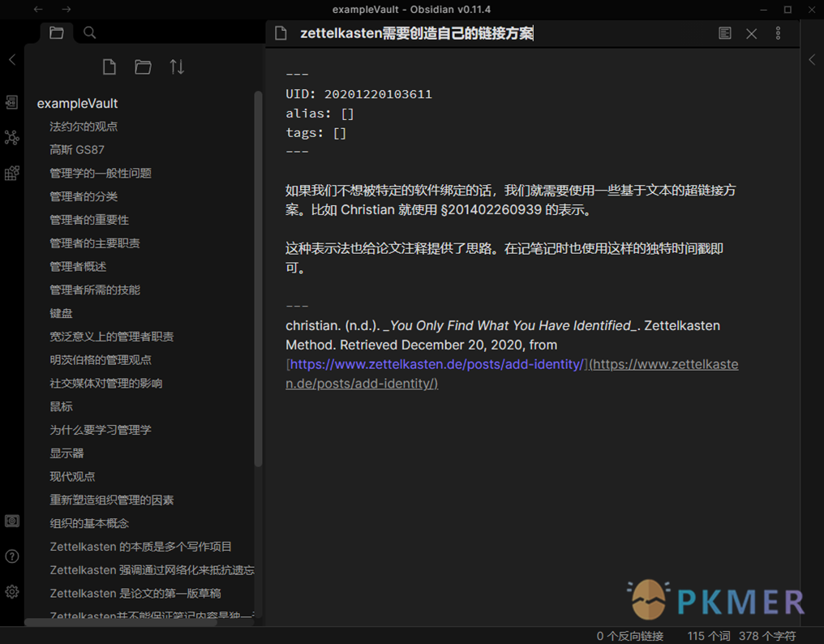Open the note 宽泛意义上的管理者职责
Viewport: 824px width, 644px height.
coord(112,337)
